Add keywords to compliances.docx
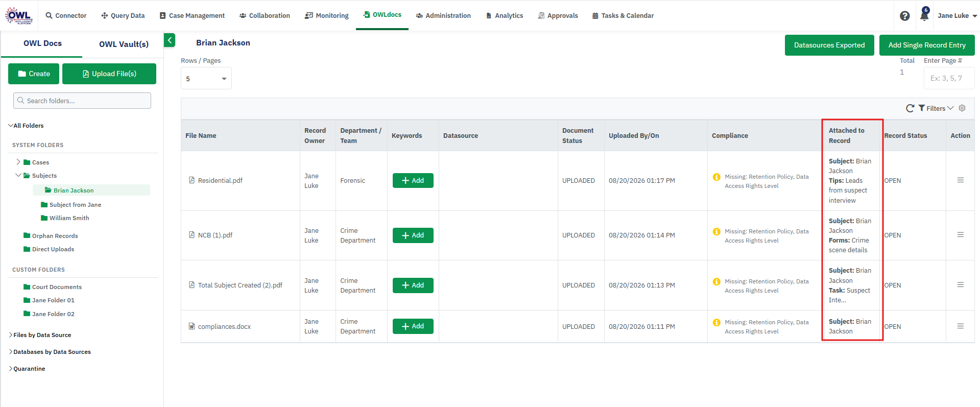This screenshot has width=980, height=407. point(413,326)
